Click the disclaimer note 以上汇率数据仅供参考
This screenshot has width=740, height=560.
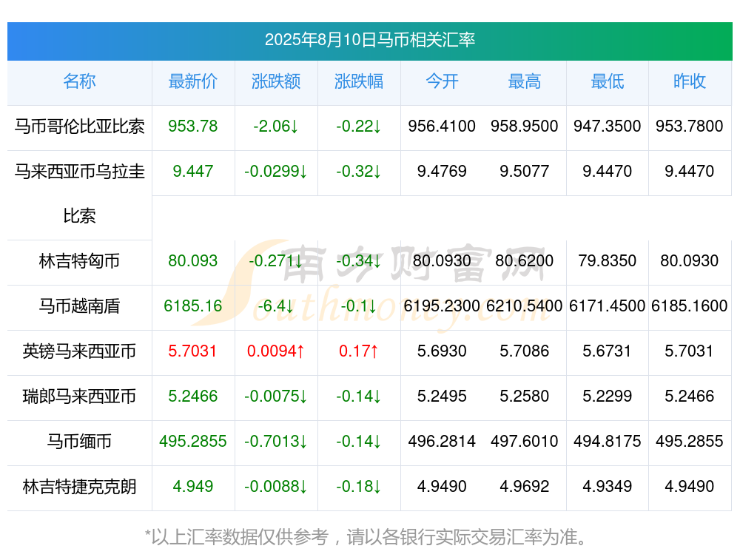point(240,538)
